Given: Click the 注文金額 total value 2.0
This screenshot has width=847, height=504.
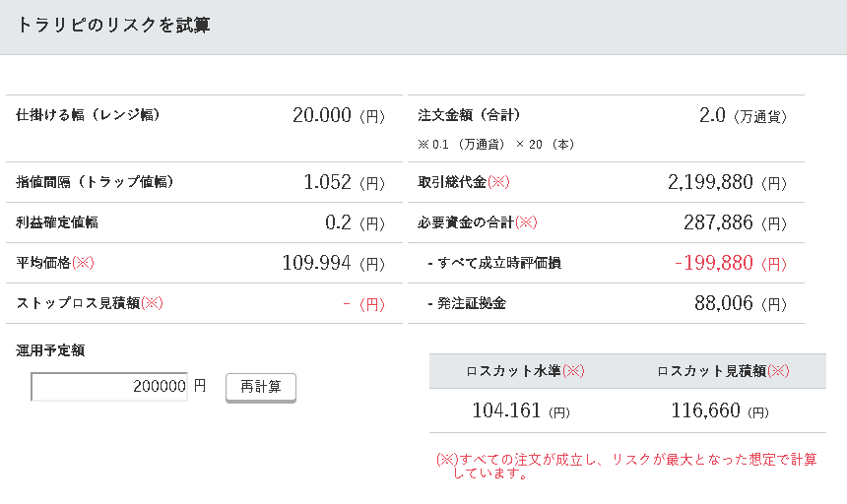Looking at the screenshot, I should pos(712,115).
